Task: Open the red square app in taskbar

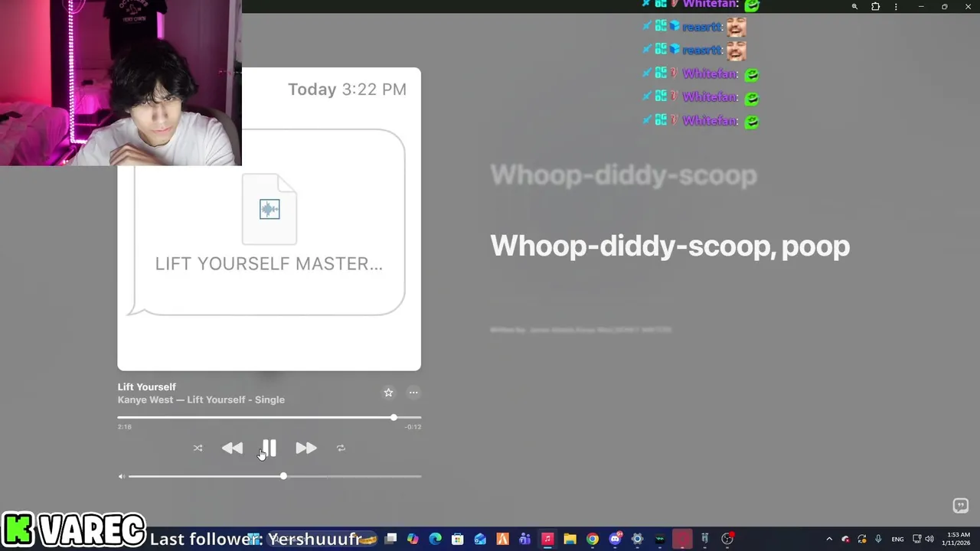Action: (x=682, y=539)
